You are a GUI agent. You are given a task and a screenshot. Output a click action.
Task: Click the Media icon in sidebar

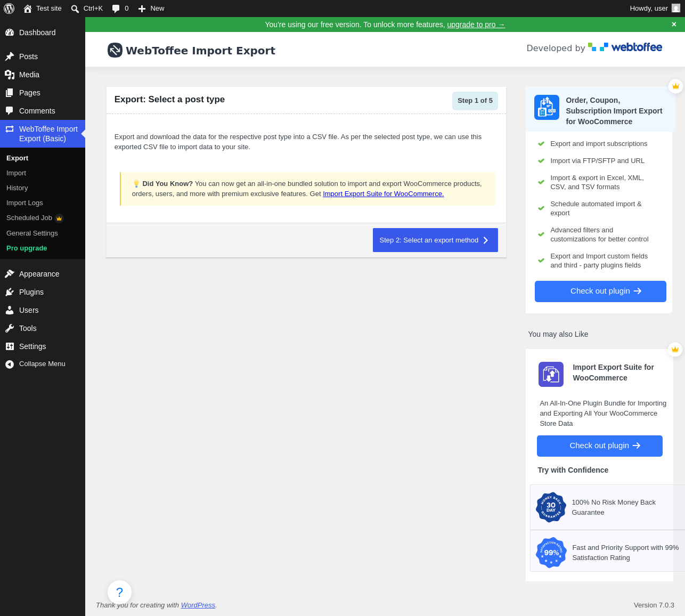(10, 75)
